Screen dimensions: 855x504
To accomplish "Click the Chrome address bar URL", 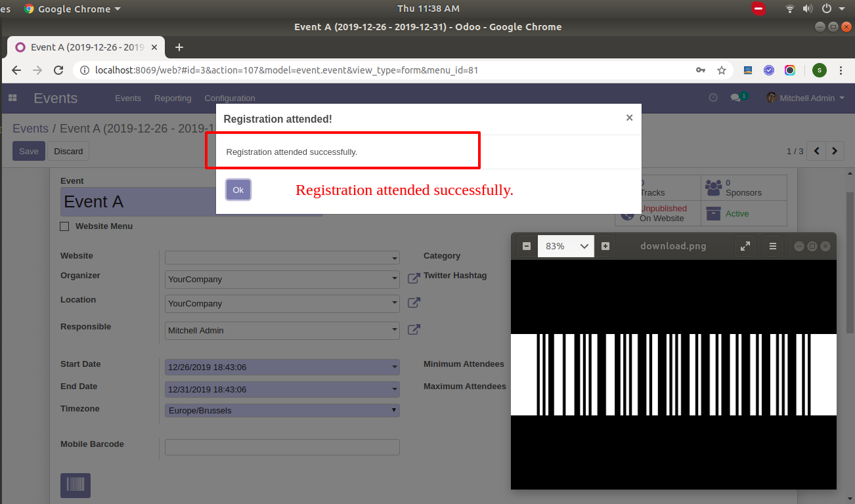I will (286, 70).
